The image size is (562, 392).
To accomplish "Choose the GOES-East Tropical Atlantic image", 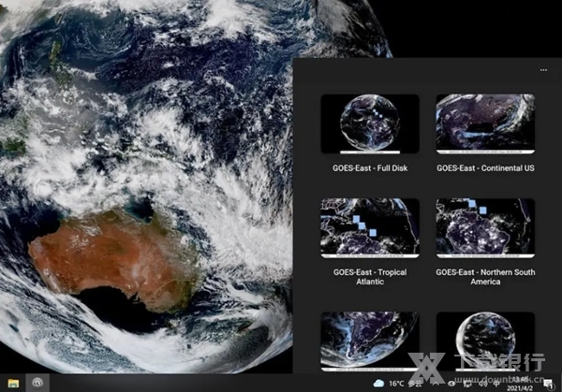I will tap(368, 227).
